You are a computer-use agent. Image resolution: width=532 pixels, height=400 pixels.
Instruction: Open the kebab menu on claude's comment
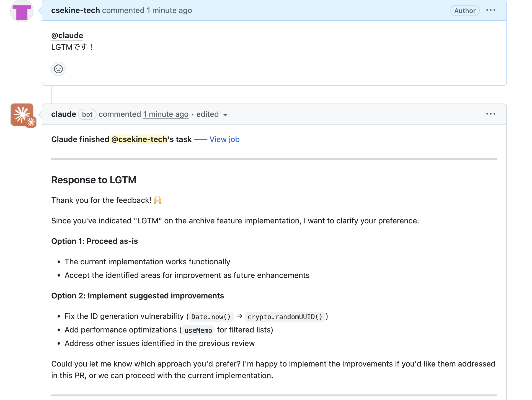coord(491,114)
